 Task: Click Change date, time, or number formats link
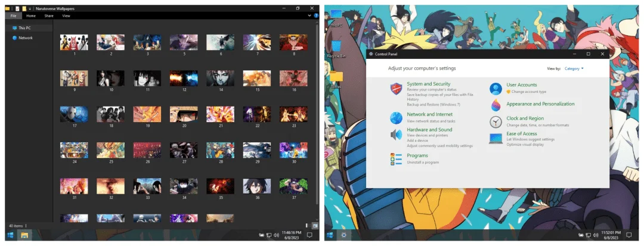coord(537,125)
